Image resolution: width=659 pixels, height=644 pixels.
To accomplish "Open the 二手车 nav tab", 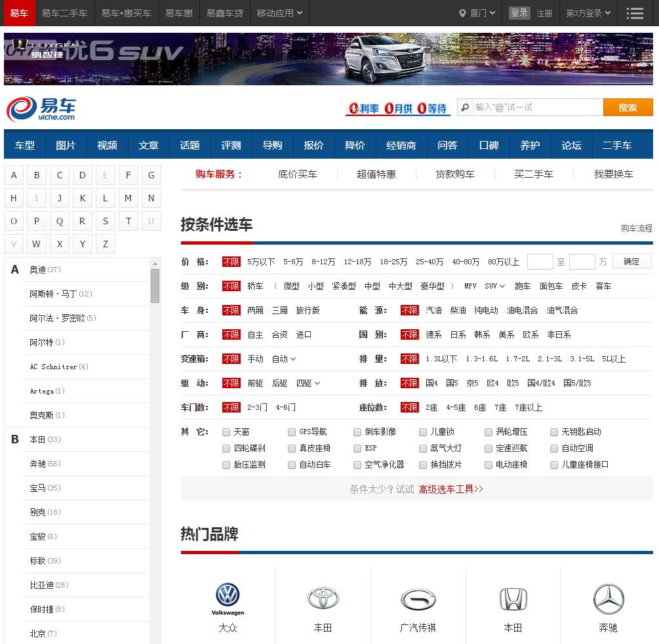I will click(616, 145).
